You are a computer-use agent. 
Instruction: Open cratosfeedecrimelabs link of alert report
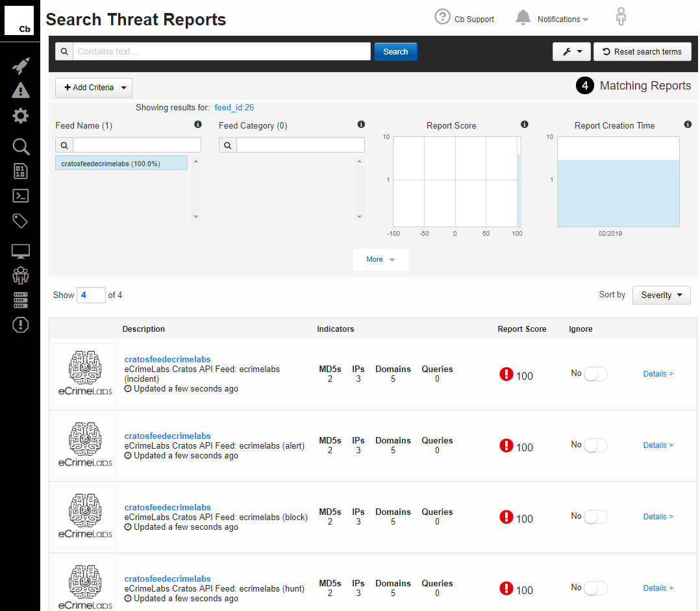click(x=168, y=436)
